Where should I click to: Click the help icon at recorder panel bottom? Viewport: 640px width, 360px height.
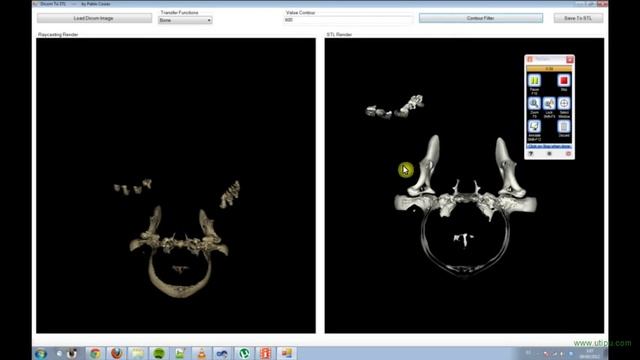531,154
